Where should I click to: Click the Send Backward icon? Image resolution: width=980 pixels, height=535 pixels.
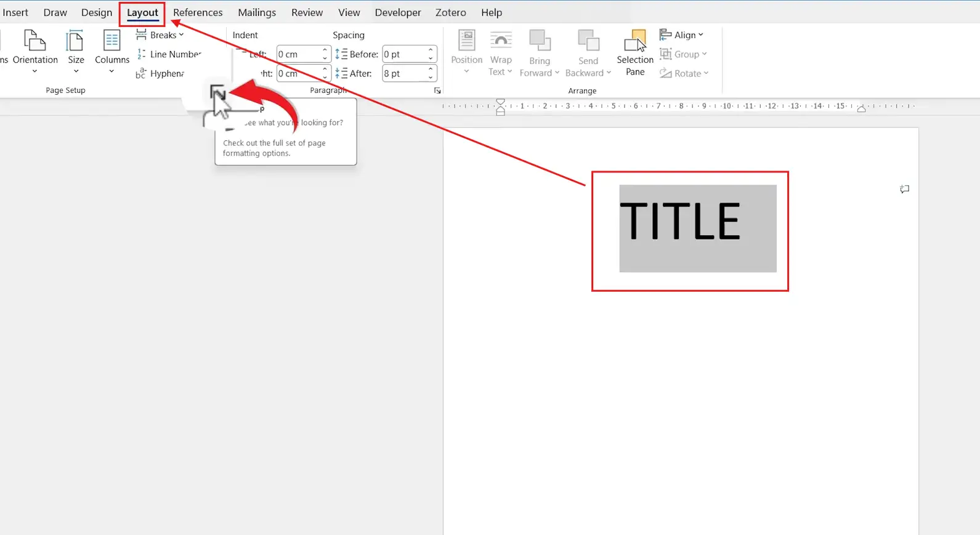[x=588, y=41]
